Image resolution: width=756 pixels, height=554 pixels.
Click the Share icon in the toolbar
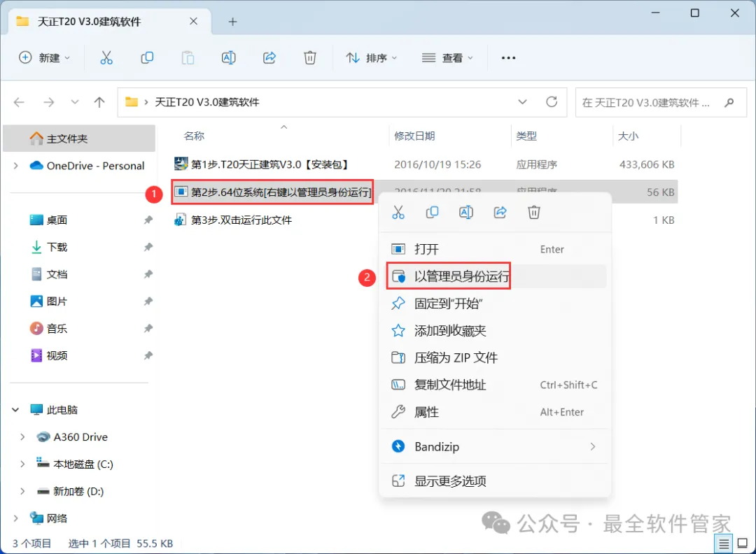point(269,58)
